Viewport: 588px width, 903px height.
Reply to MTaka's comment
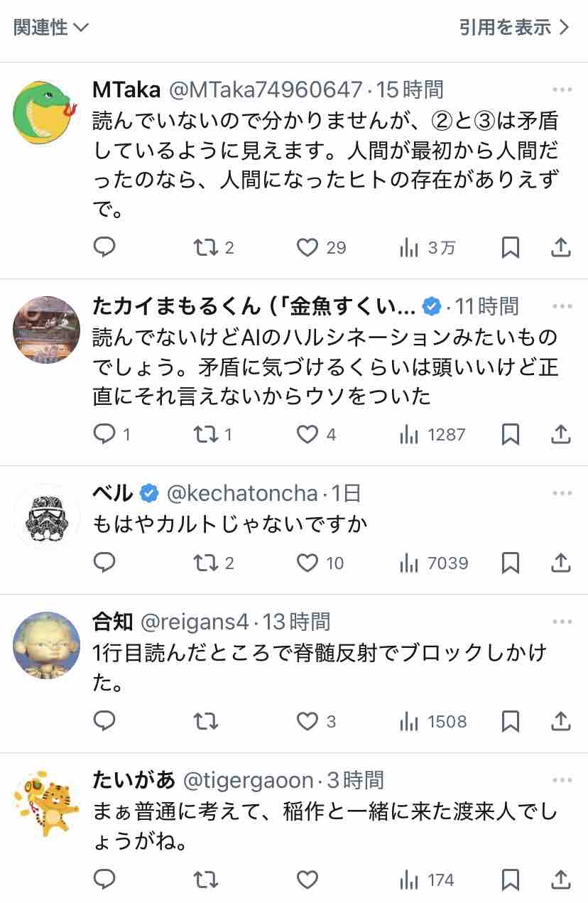pos(104,247)
